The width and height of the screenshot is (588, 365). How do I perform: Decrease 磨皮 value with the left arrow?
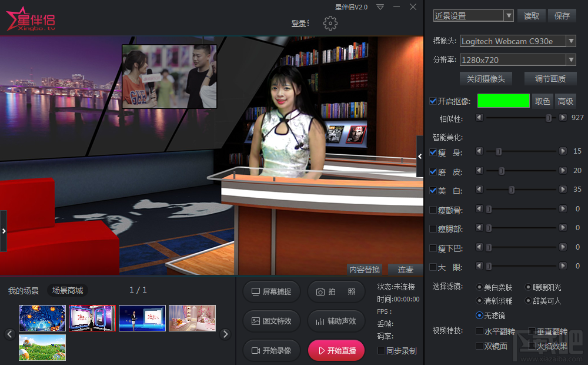click(x=479, y=171)
